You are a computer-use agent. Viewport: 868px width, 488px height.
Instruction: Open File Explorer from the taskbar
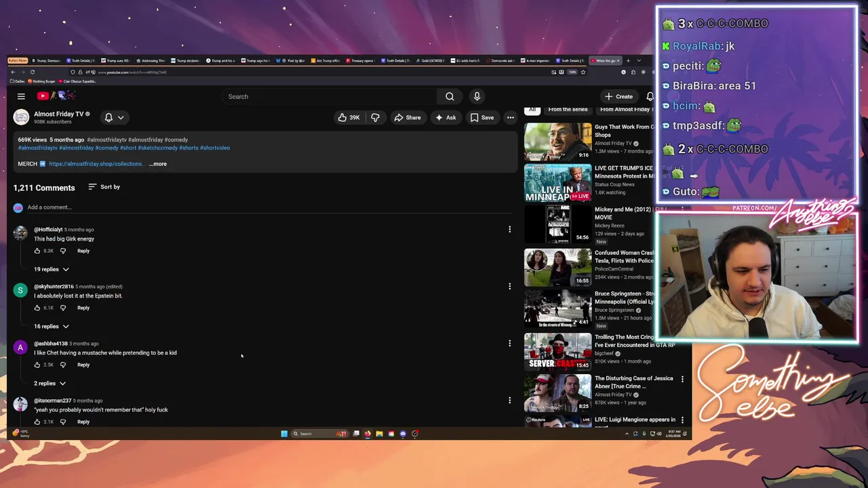click(x=379, y=434)
